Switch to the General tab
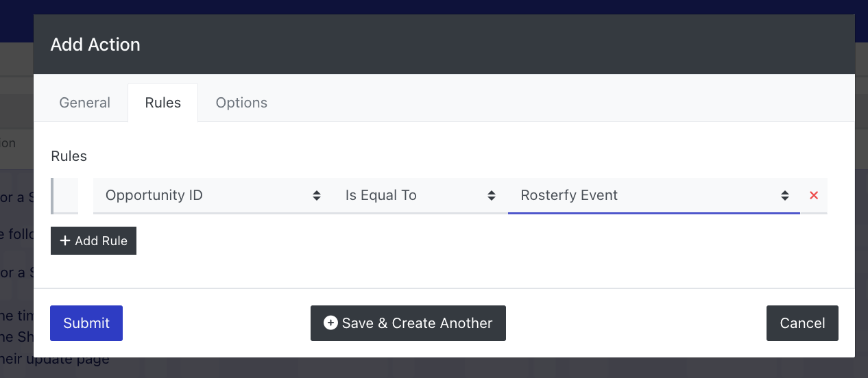Image resolution: width=868 pixels, height=378 pixels. coord(84,103)
